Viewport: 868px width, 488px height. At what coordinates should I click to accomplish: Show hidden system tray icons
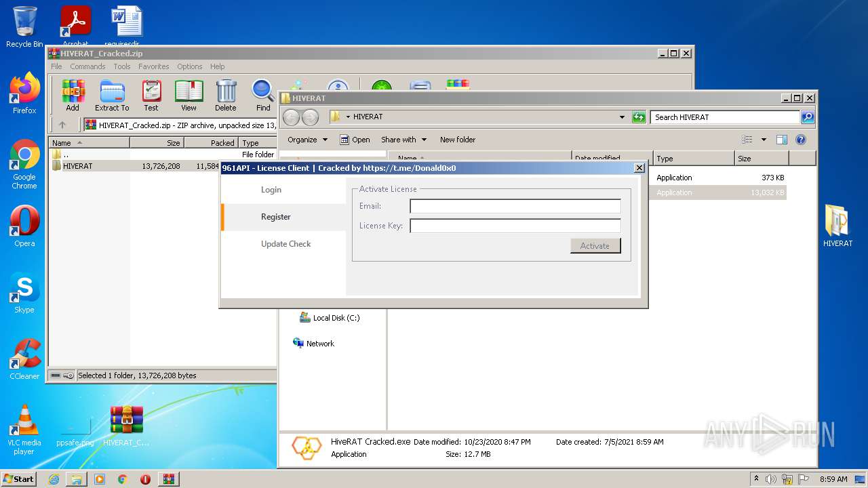[x=756, y=479]
